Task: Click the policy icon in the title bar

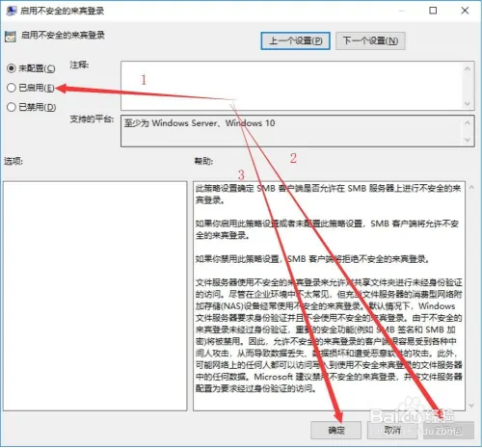Action: [11, 11]
